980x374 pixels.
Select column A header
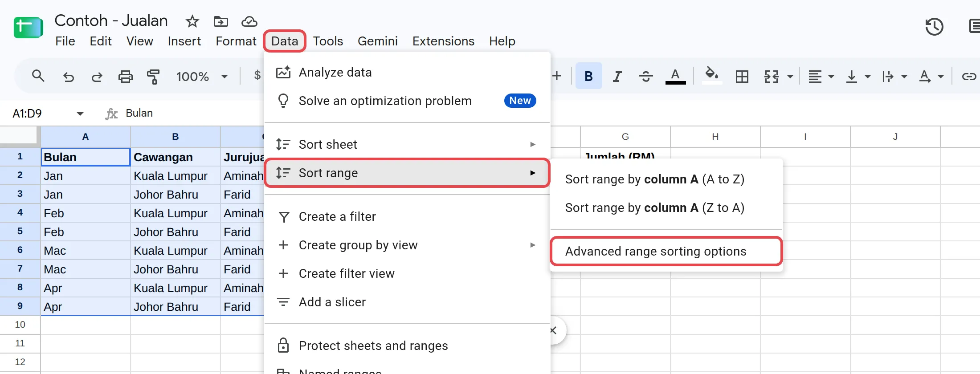click(86, 137)
